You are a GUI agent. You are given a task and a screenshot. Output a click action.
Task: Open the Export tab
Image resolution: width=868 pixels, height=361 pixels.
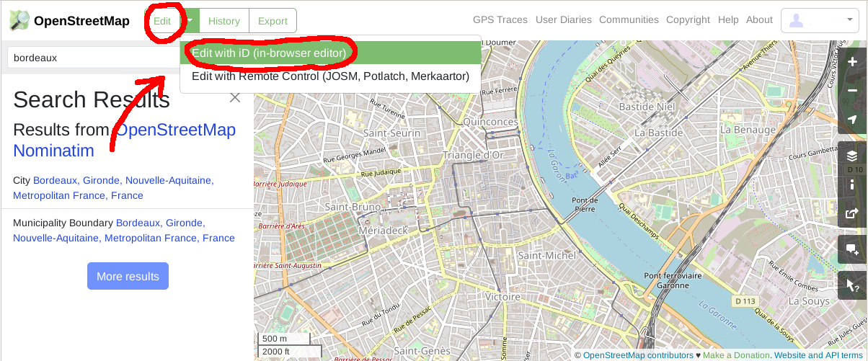273,20
